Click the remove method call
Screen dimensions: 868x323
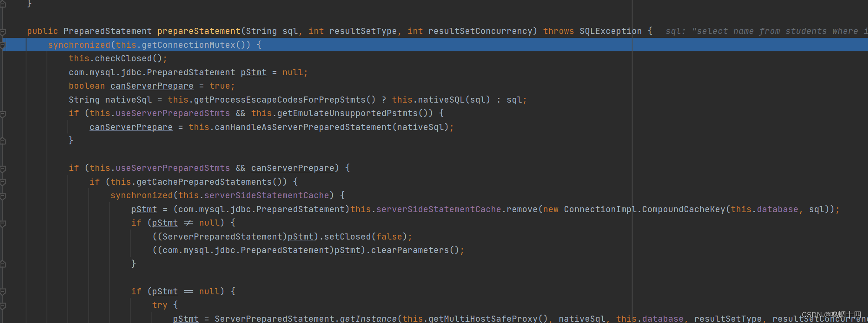(522, 210)
